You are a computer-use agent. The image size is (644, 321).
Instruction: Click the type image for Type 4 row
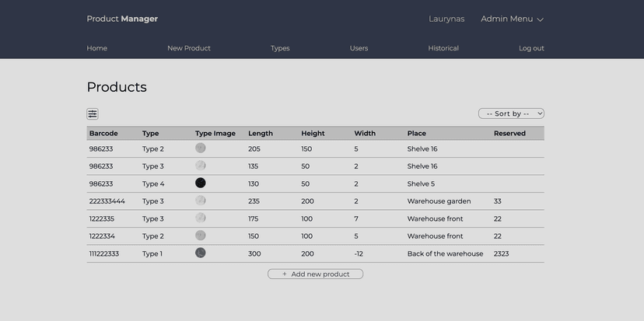point(201,183)
